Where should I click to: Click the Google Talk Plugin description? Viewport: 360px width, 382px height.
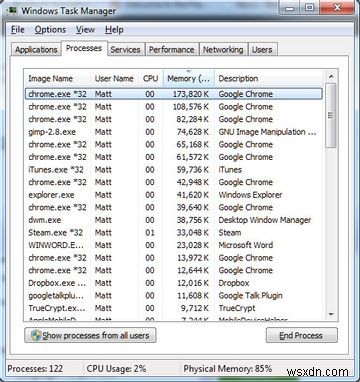pyautogui.click(x=250, y=296)
